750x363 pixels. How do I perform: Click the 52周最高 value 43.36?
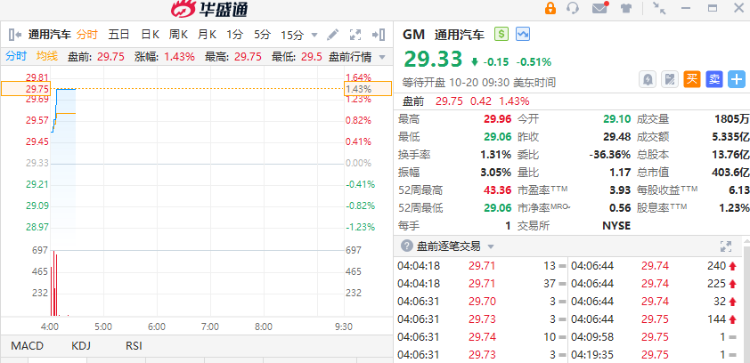[497, 190]
